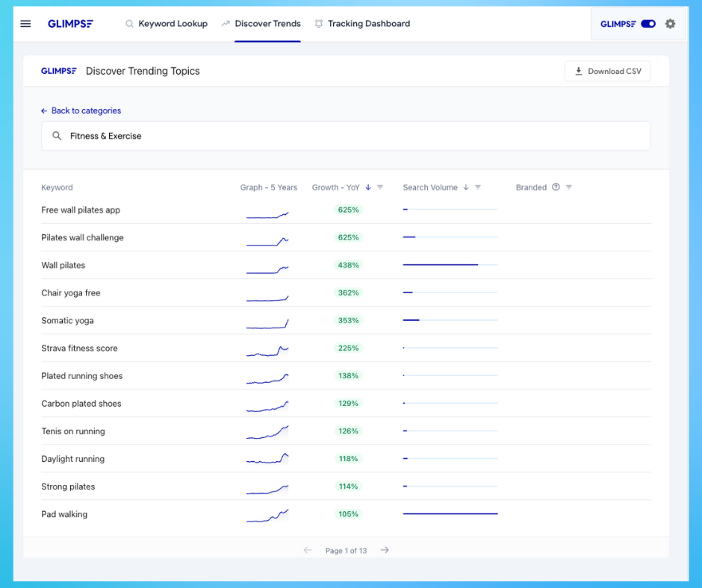Open the settings gear menu
The height and width of the screenshot is (588, 702).
point(670,23)
